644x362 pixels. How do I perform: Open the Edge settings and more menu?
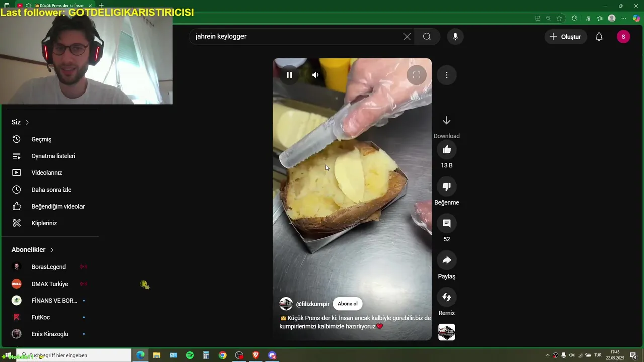click(x=624, y=18)
